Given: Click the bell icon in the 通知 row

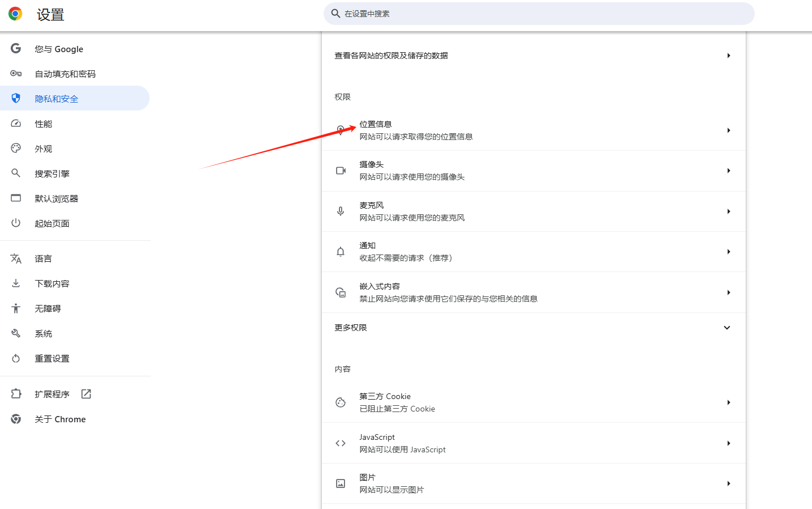Looking at the screenshot, I should point(341,252).
